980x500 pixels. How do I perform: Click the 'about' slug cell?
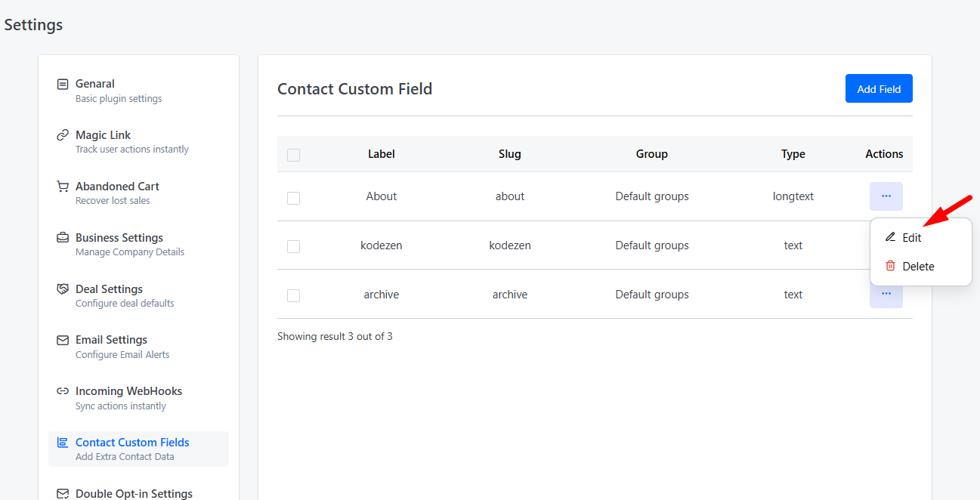[x=510, y=196]
